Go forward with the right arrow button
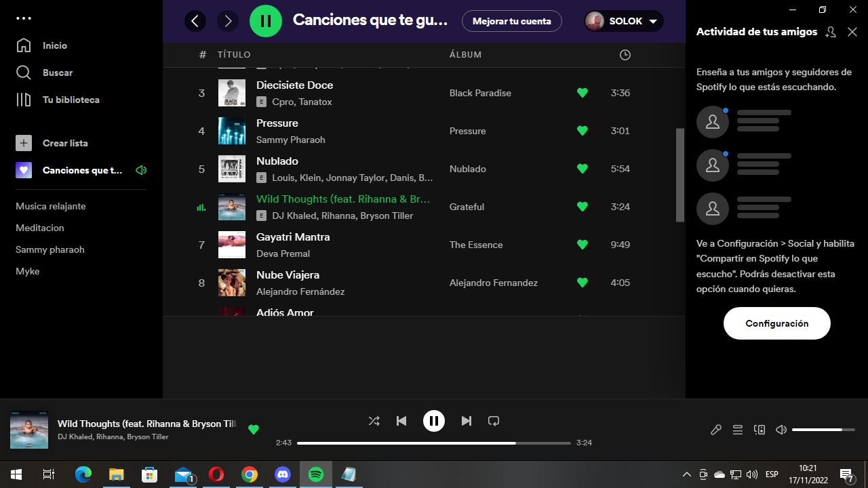868x488 pixels. (x=228, y=21)
